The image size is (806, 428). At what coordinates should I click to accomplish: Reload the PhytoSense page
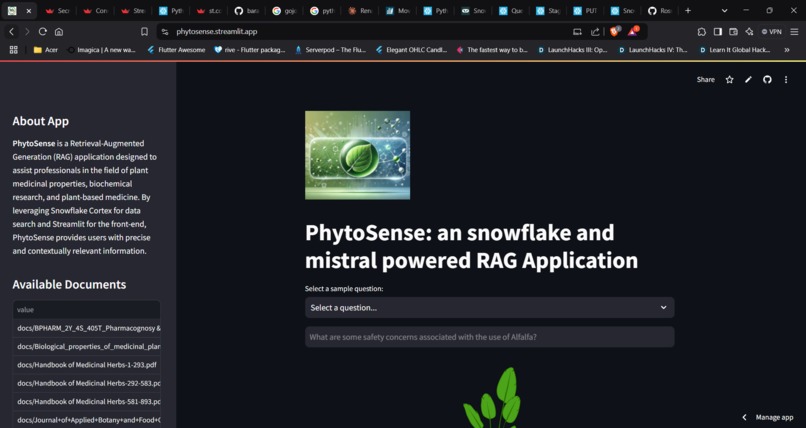43,32
